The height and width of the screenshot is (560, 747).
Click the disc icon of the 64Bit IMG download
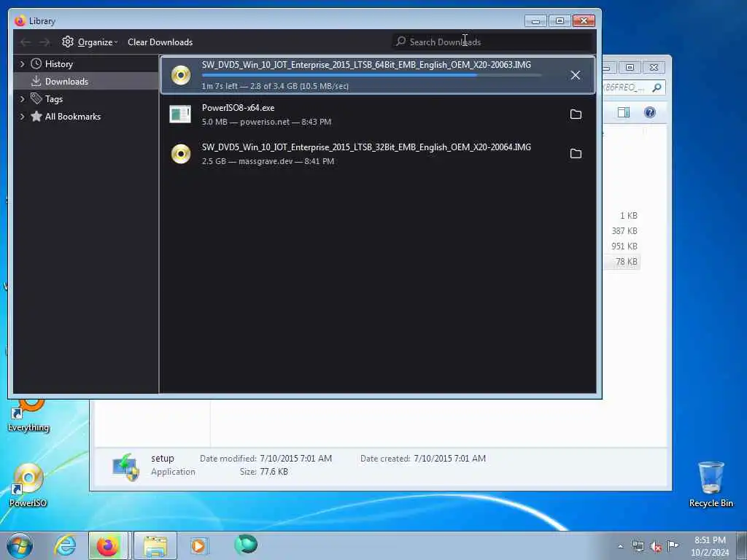pos(181,75)
